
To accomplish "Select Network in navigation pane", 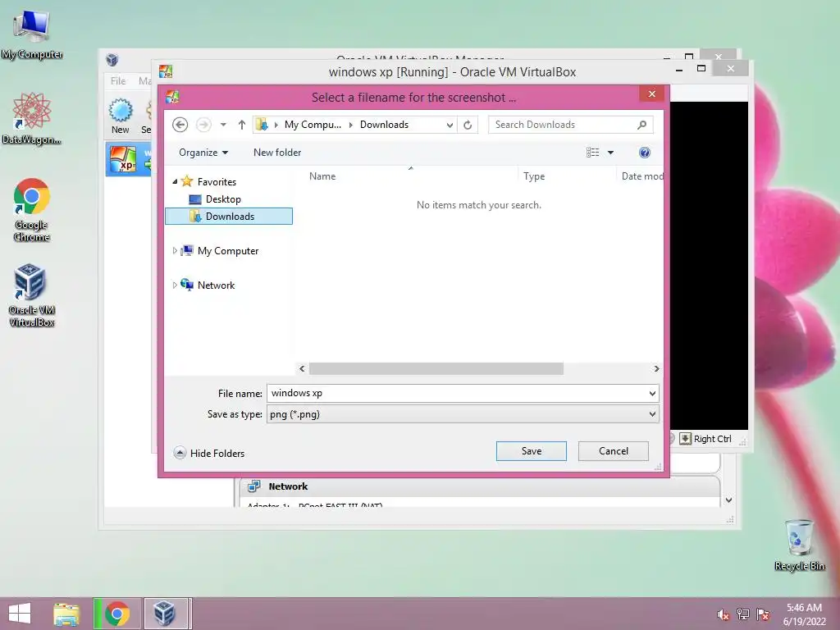I will tap(216, 285).
